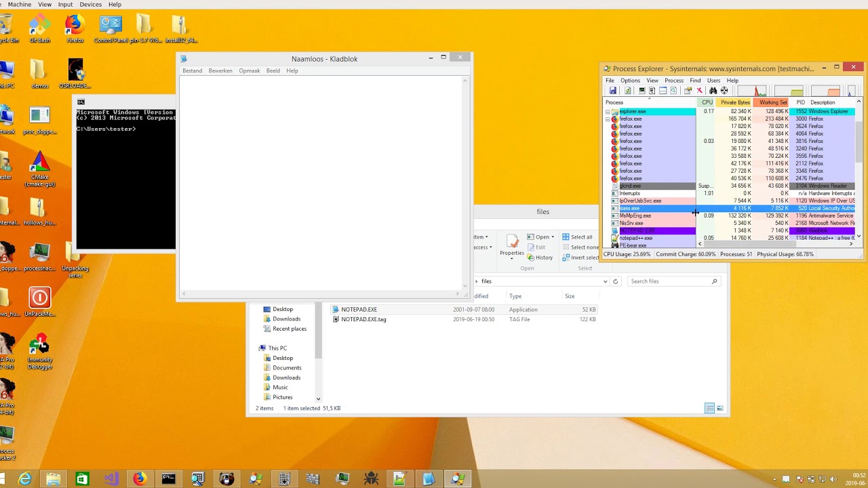Click the Save icon in Process Explorer toolbar

click(612, 91)
